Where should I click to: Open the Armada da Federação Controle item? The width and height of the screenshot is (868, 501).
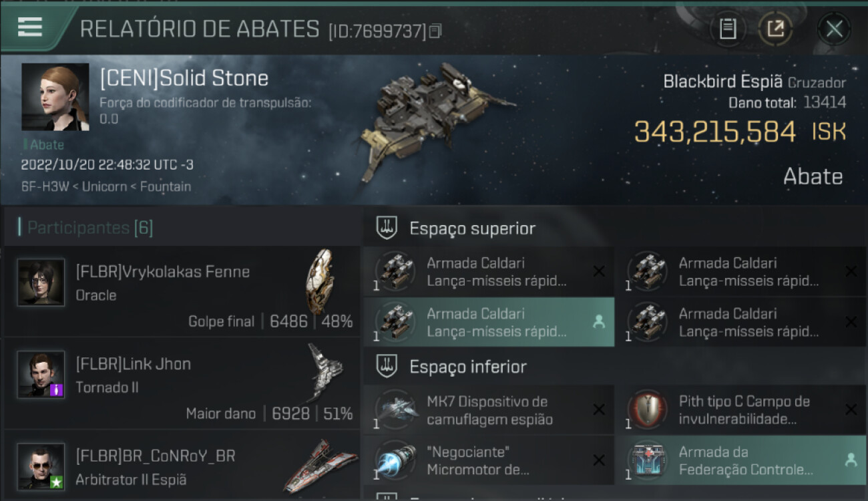[740, 461]
